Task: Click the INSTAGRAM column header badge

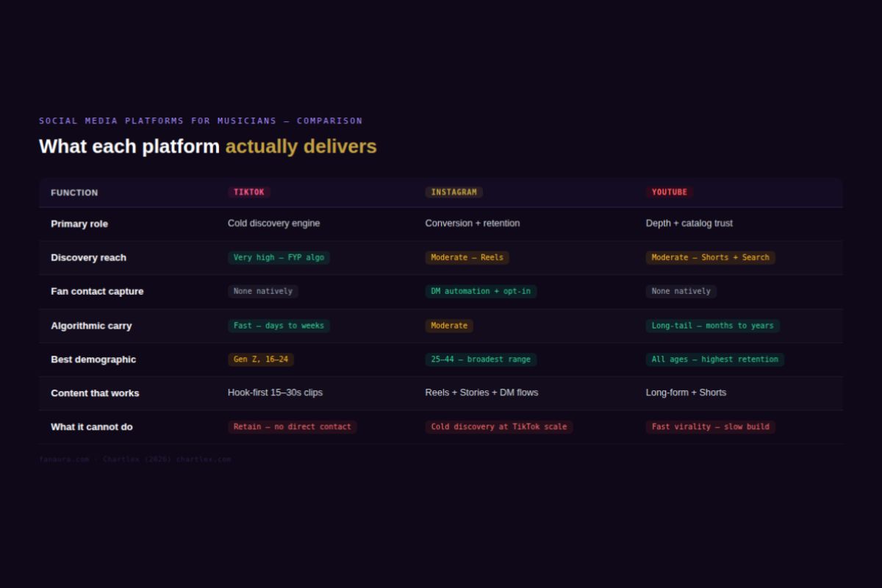Action: click(453, 192)
